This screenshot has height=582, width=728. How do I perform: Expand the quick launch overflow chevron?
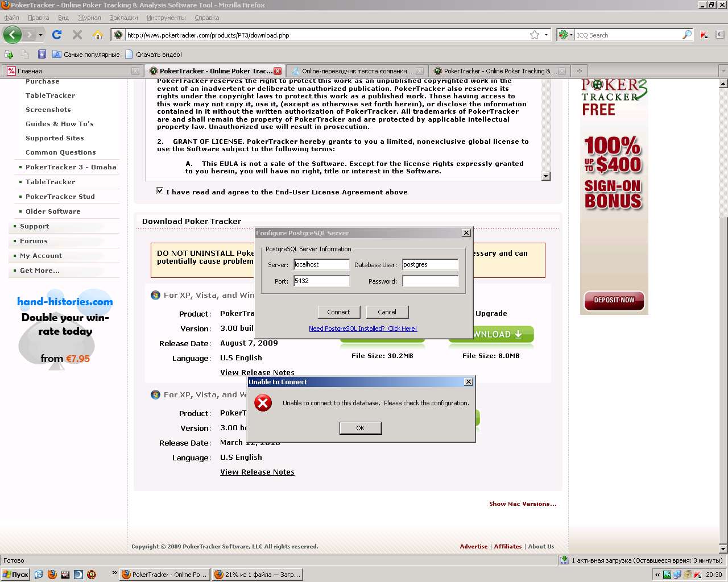tap(115, 573)
